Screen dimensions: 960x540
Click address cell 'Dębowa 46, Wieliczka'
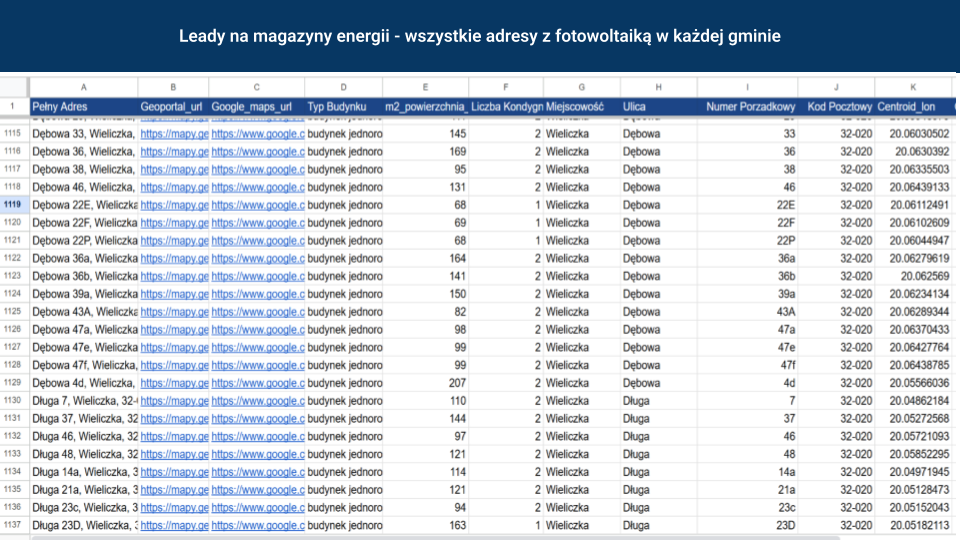point(84,187)
